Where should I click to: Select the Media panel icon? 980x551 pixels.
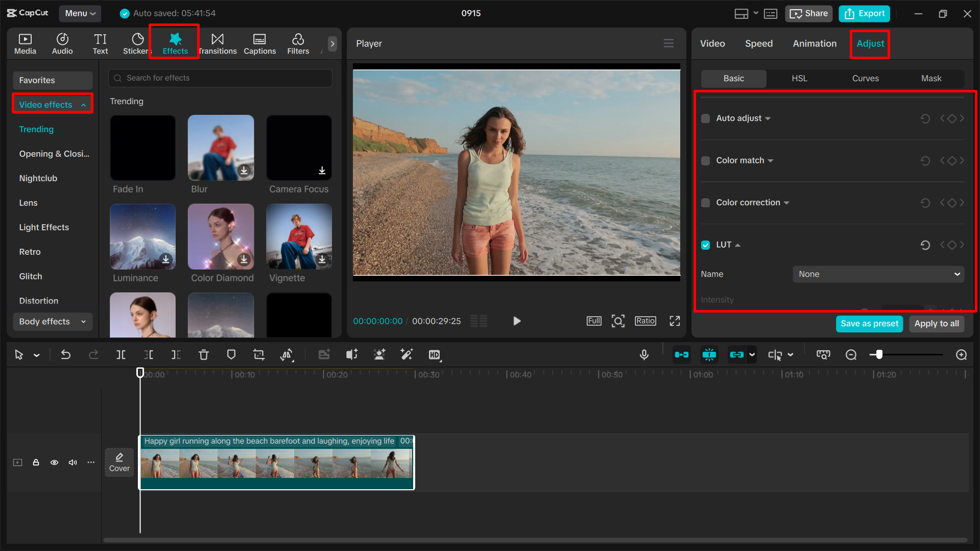coord(25,43)
